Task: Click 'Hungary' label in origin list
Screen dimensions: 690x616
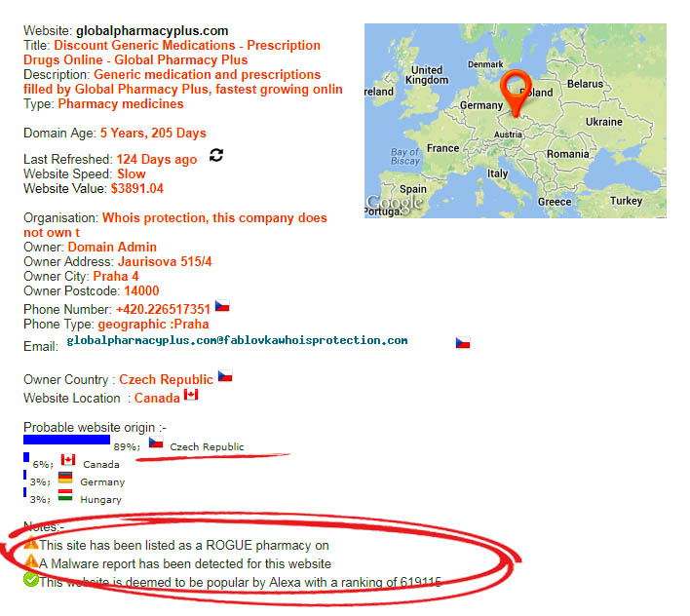Action: tap(100, 500)
